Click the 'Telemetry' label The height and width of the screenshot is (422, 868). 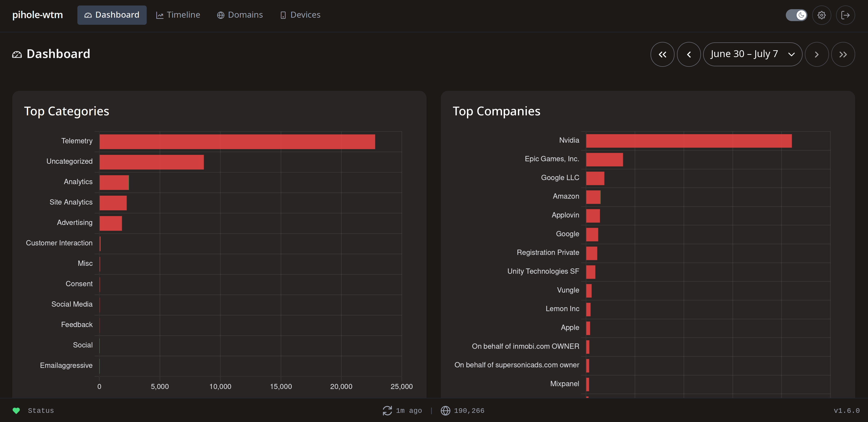tap(77, 141)
